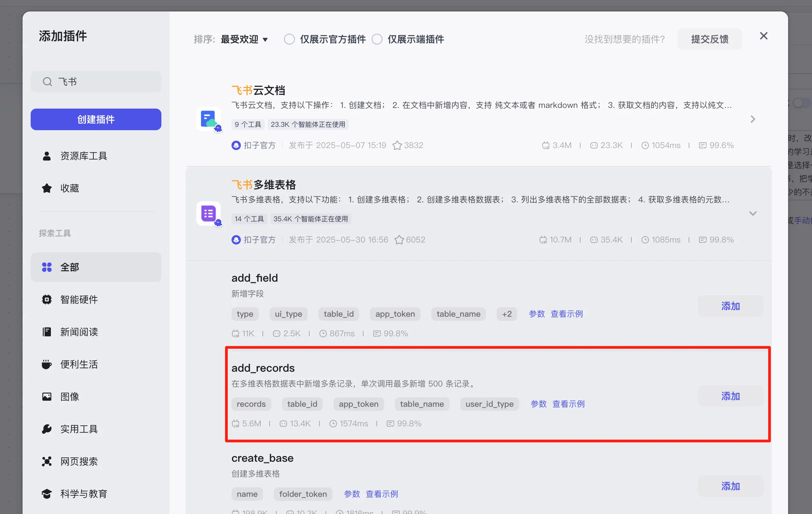Click the 便利生活 cup icon
Image resolution: width=812 pixels, height=514 pixels.
pyautogui.click(x=47, y=364)
